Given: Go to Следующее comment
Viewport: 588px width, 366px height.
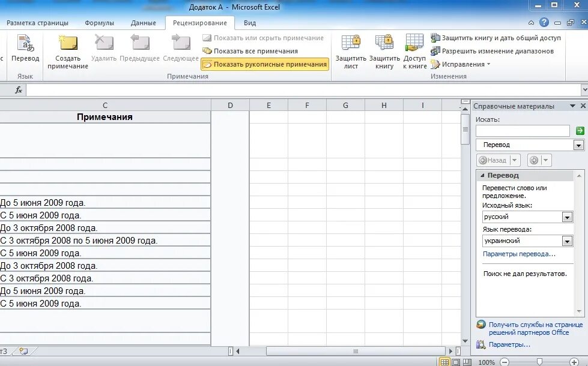Looking at the screenshot, I should [x=181, y=49].
